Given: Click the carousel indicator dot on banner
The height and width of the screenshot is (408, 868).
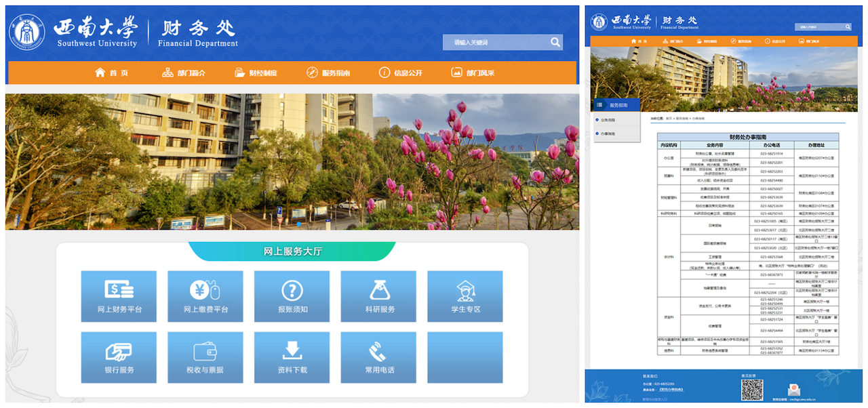Looking at the screenshot, I should pos(298,224).
